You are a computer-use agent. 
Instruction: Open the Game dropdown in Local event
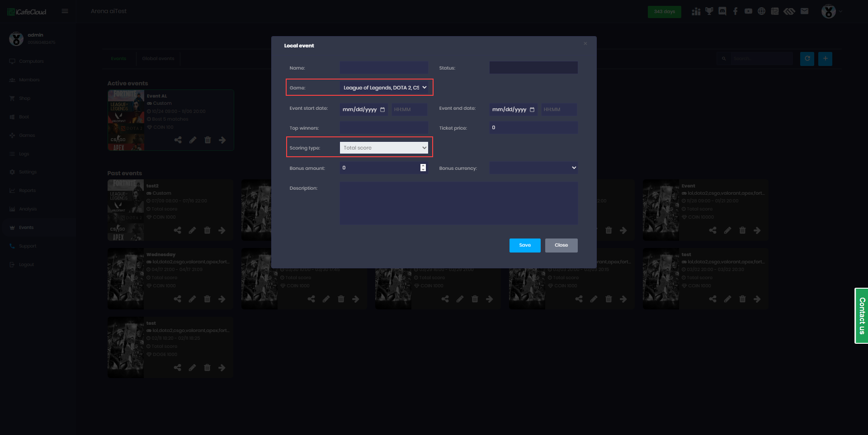384,88
